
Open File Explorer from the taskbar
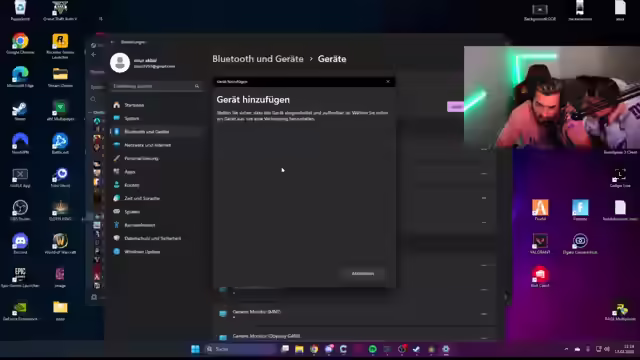pyautogui.click(x=299, y=349)
